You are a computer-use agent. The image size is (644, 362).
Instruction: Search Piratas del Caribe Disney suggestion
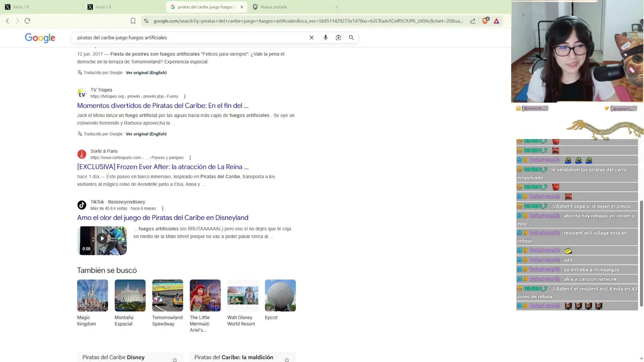point(130,357)
